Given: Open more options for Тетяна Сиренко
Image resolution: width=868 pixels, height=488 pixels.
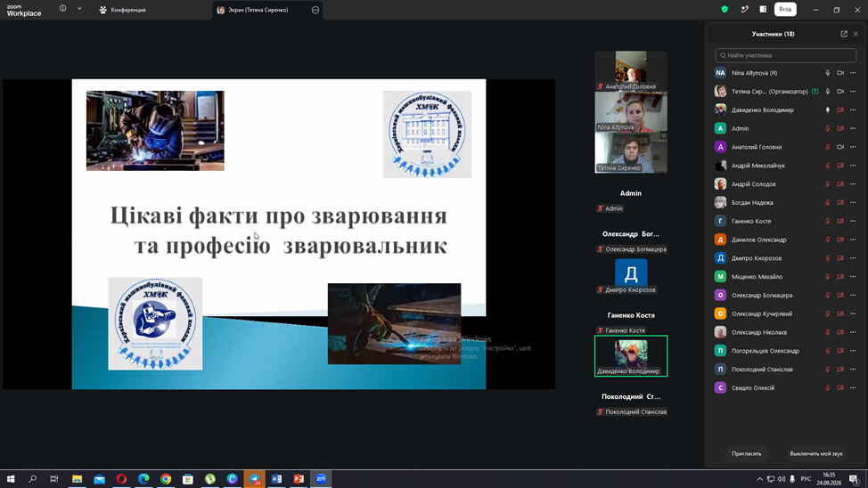Looking at the screenshot, I should [x=853, y=92].
